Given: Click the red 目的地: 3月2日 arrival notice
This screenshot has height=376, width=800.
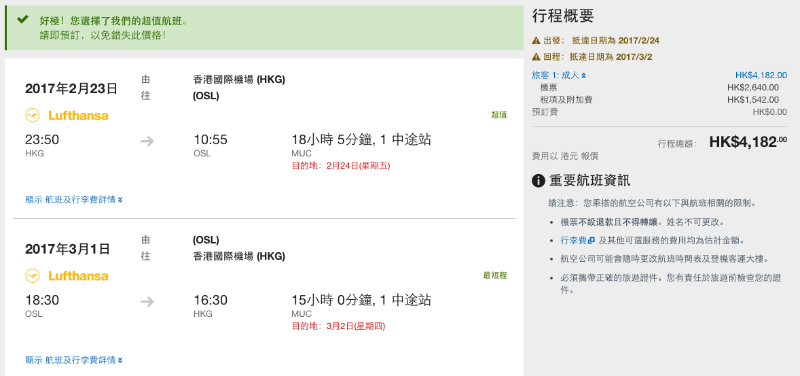Looking at the screenshot, I should [x=338, y=326].
